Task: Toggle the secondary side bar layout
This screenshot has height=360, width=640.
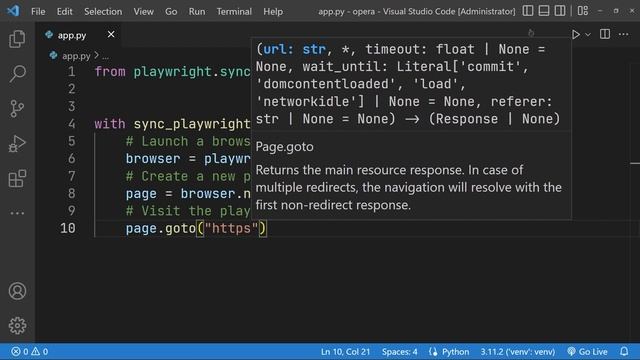Action: [560, 11]
